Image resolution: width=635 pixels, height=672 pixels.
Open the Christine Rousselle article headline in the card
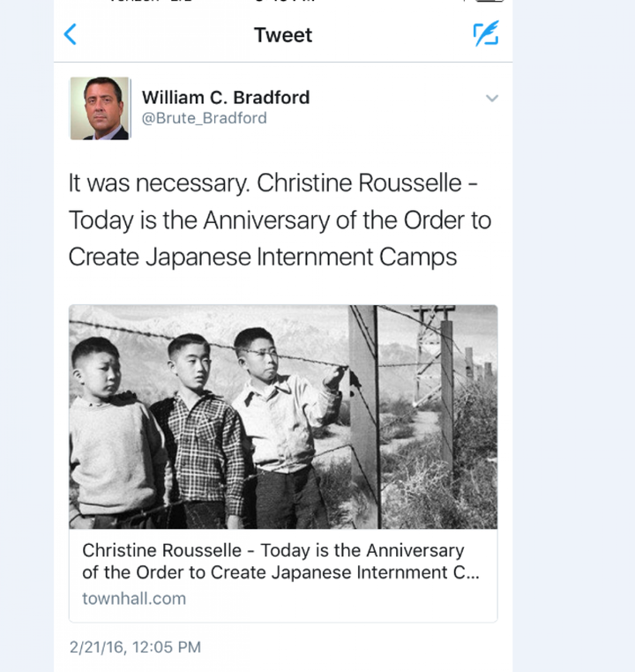273,550
